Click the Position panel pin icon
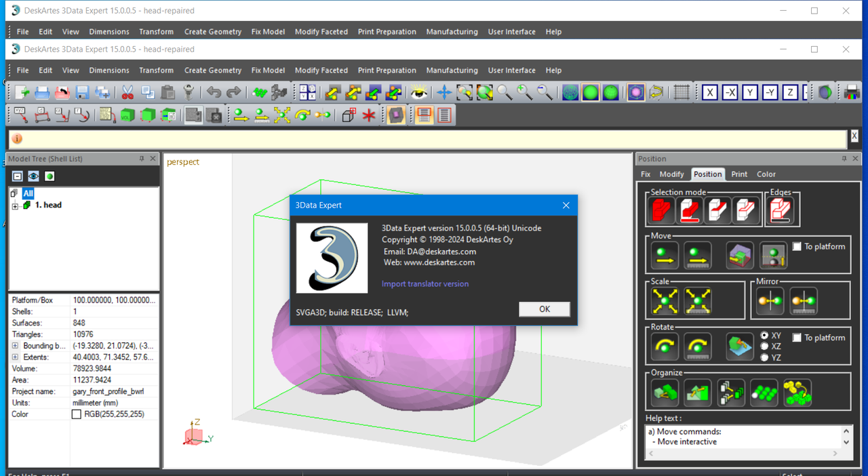 tap(844, 159)
